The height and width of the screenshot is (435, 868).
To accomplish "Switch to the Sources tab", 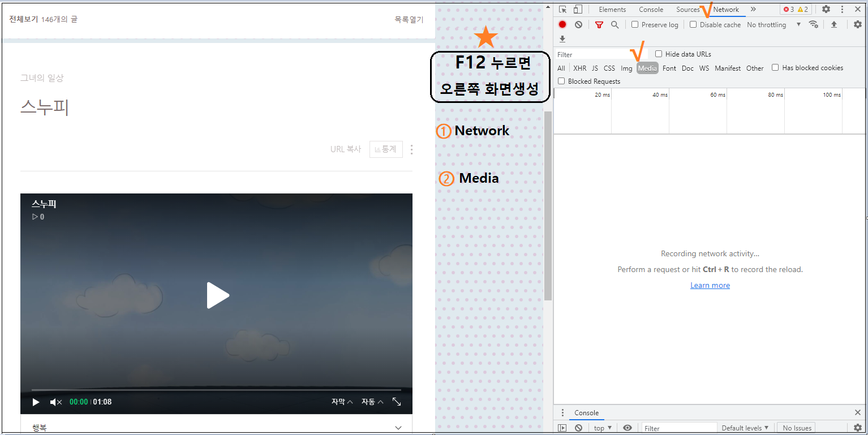I will (x=688, y=9).
